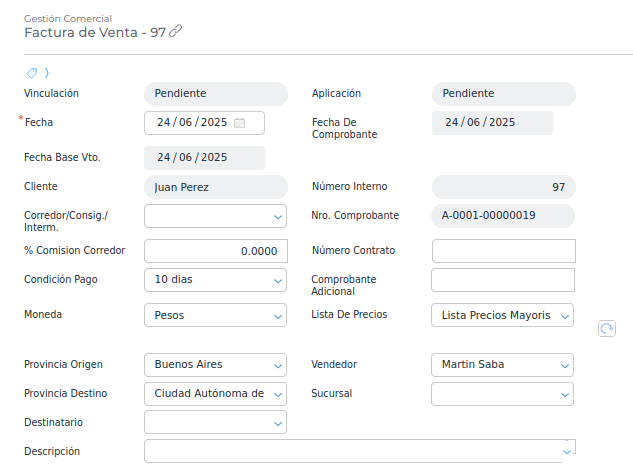
Task: Click the Cliente field showing Juan Perez
Action: tap(216, 187)
